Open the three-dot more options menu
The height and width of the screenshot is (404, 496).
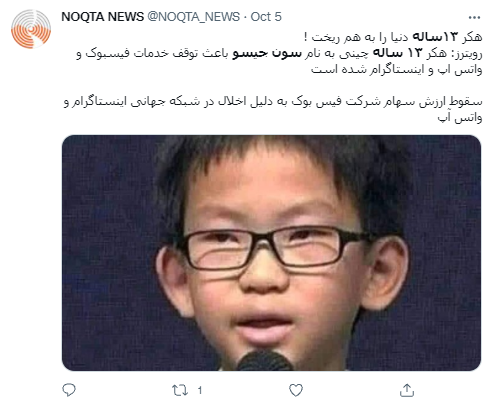click(x=474, y=17)
